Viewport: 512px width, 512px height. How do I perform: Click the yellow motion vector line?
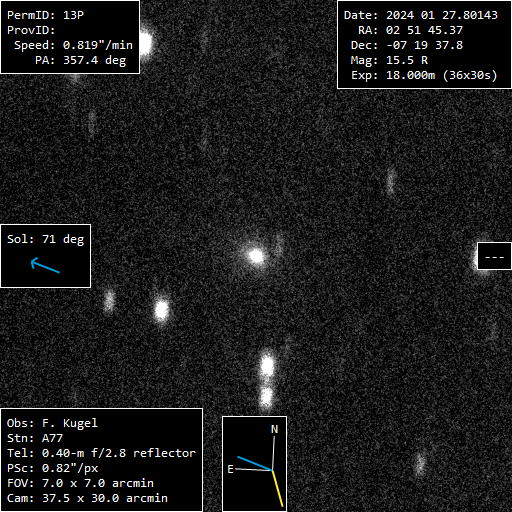(x=278, y=488)
